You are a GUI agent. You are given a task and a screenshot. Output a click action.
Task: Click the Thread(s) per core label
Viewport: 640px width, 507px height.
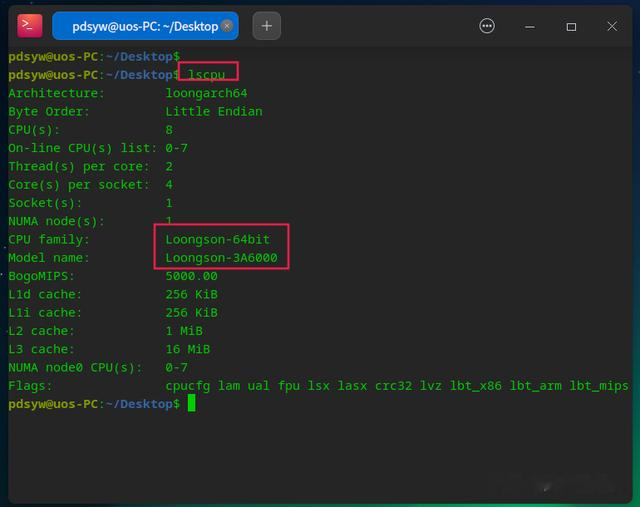tap(79, 167)
